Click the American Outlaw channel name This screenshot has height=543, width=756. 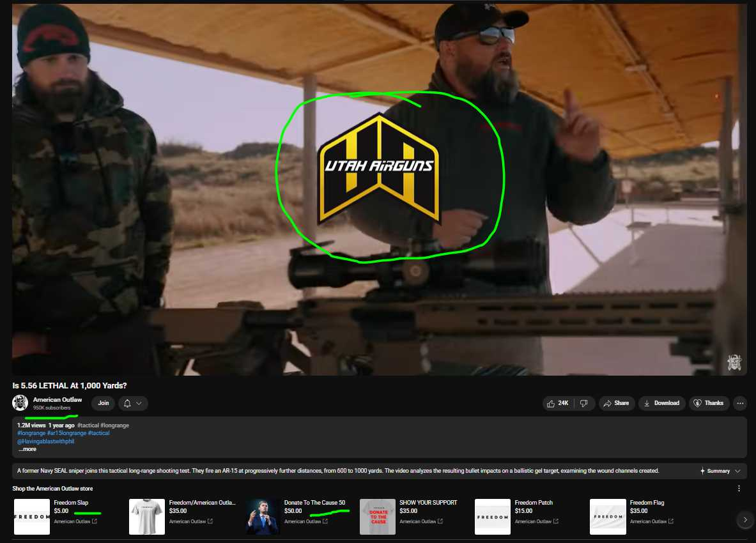[58, 400]
